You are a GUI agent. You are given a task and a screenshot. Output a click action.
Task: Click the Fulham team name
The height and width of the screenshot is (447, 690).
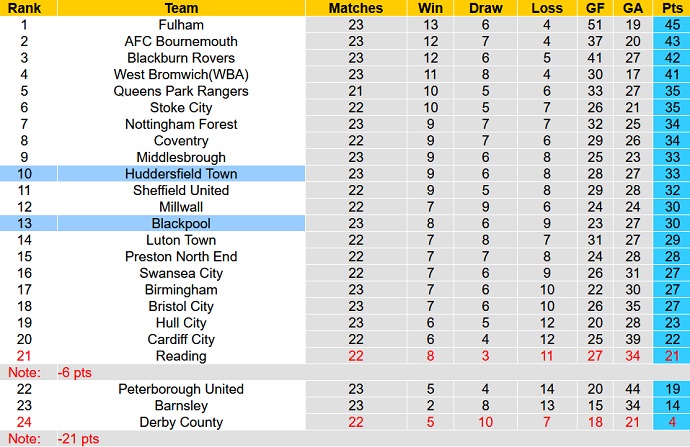click(181, 25)
